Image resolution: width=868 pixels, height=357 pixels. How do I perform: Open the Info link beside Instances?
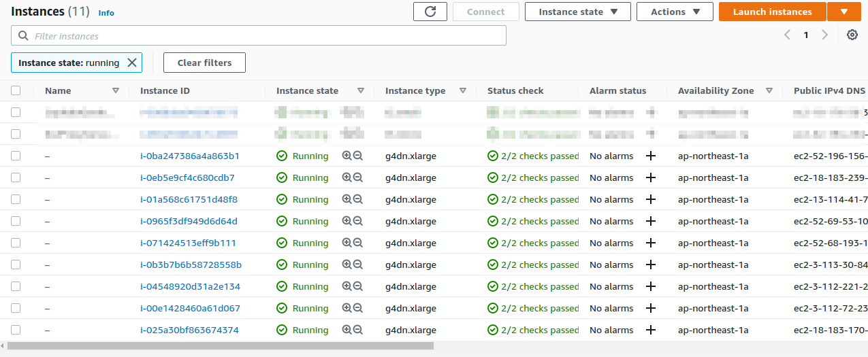click(106, 13)
